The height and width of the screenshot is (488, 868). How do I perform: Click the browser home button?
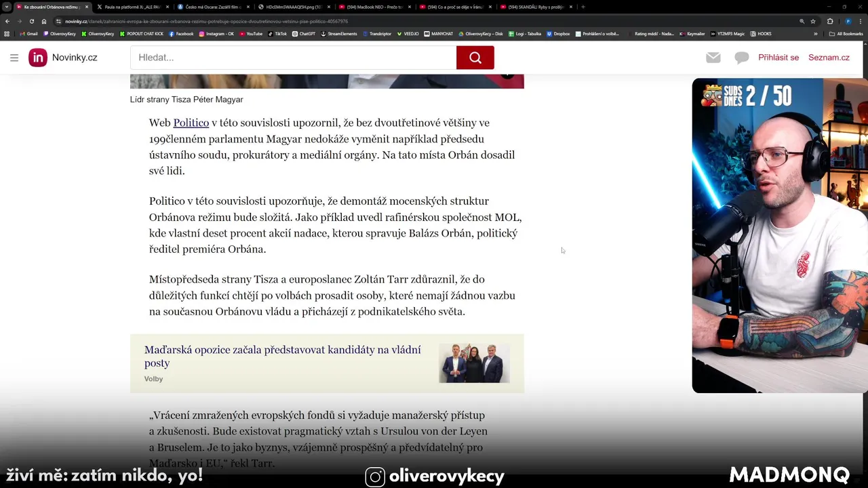click(x=44, y=21)
